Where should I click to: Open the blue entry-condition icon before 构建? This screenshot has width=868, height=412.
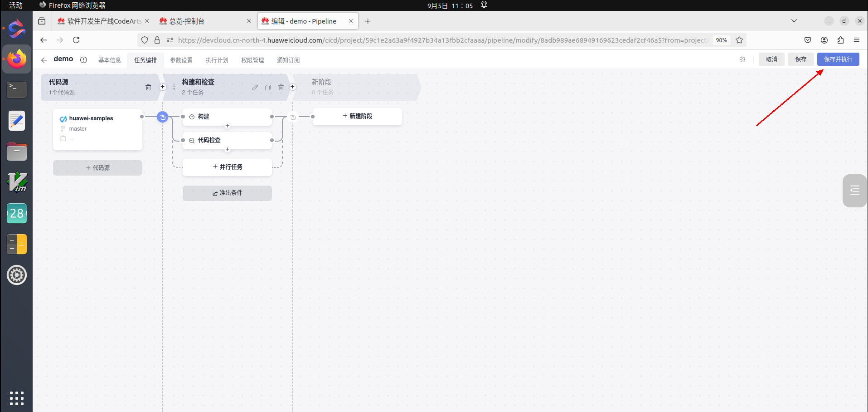[162, 117]
